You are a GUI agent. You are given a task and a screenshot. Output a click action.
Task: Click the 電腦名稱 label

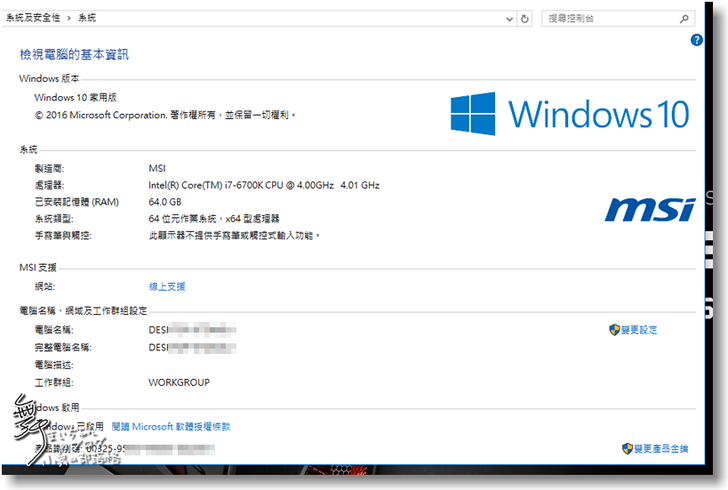click(x=54, y=330)
